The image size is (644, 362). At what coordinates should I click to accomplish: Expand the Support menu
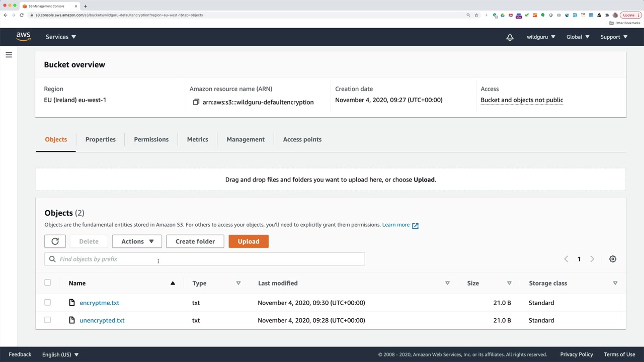coord(614,37)
